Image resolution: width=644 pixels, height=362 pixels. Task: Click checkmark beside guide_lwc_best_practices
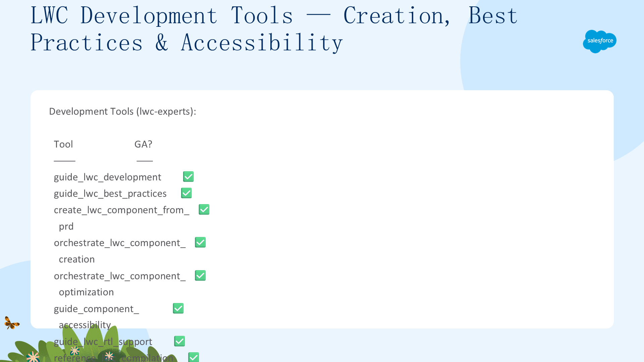click(186, 193)
